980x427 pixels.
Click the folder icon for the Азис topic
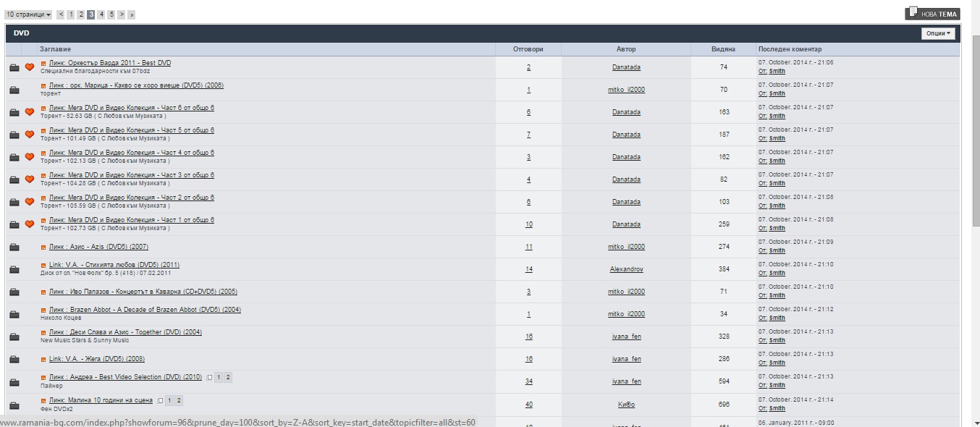click(14, 247)
